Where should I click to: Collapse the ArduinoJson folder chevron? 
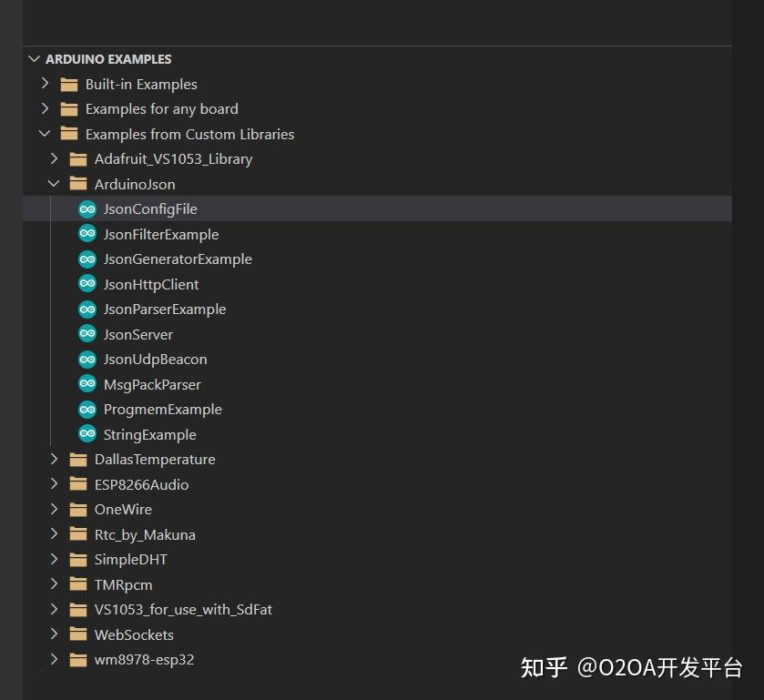click(54, 184)
